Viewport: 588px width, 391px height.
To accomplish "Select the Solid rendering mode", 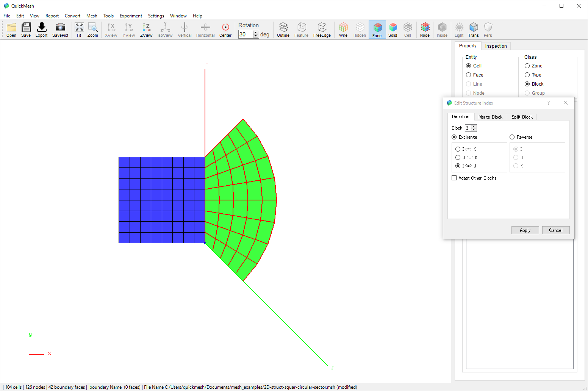I will tap(393, 30).
